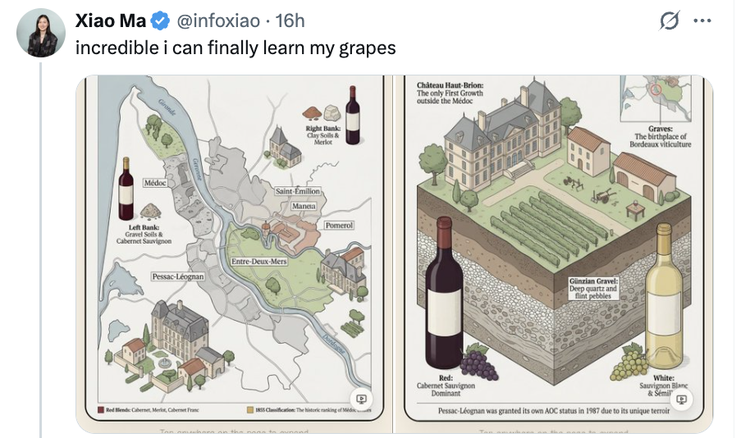
Task: Open Xiao Ma's profile via display name
Action: click(x=111, y=21)
